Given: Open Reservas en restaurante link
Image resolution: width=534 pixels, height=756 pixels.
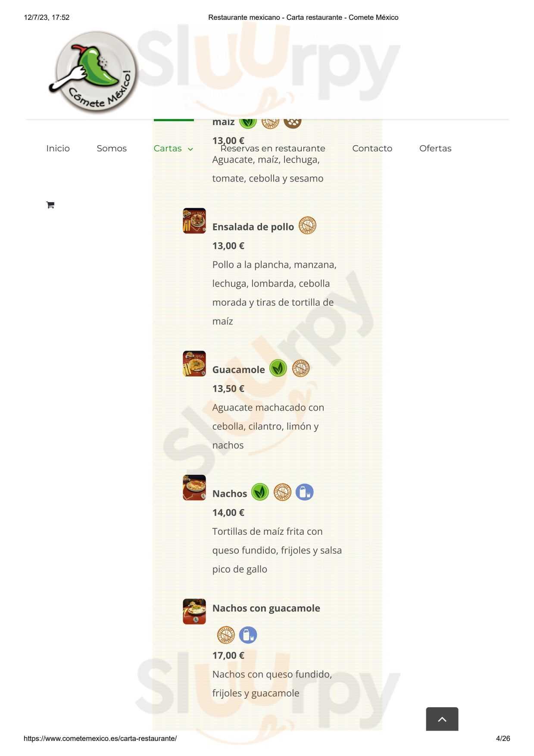Looking at the screenshot, I should [x=273, y=148].
